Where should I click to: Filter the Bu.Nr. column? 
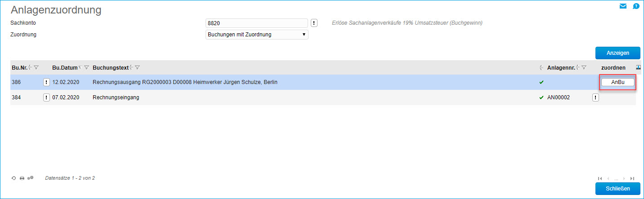click(36, 67)
